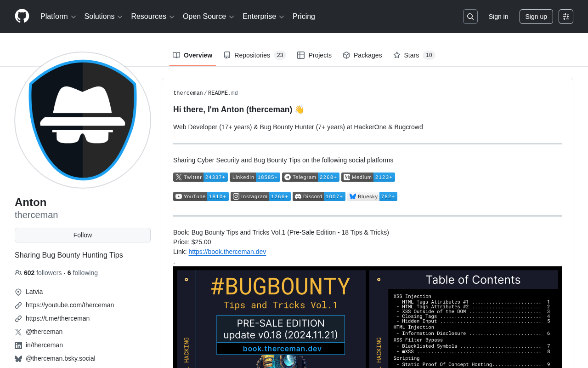
Task: Open the Medium followers badge
Action: (368, 177)
